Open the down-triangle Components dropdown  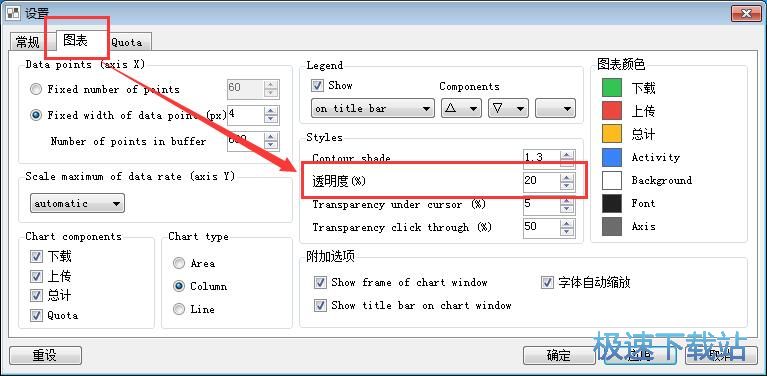pos(508,109)
